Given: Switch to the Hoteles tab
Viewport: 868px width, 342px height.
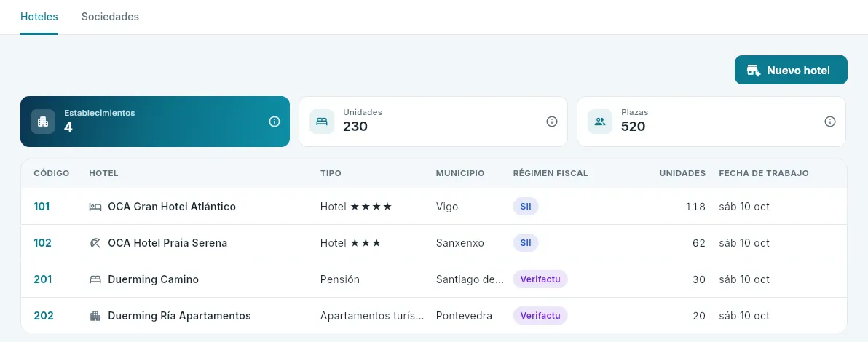Looking at the screenshot, I should click(x=39, y=17).
